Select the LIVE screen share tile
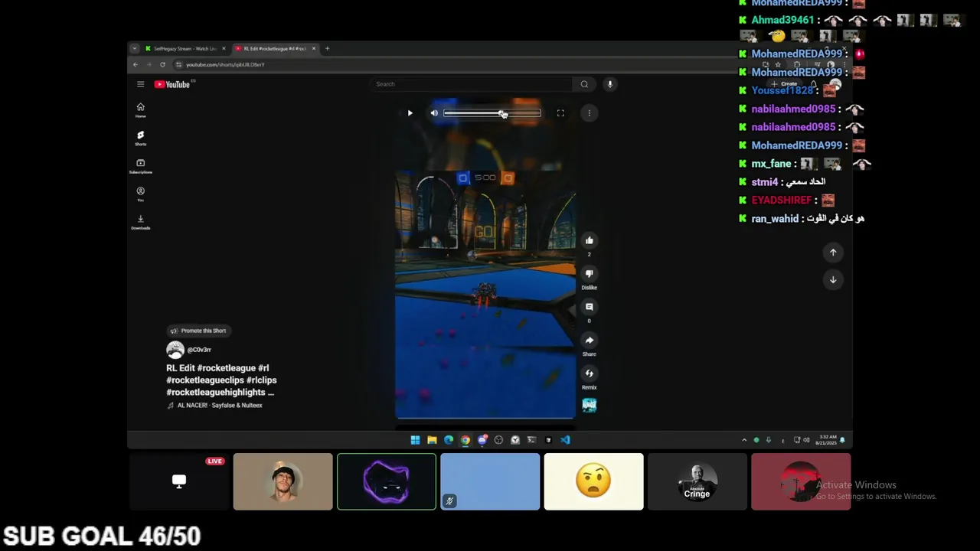980x551 pixels. coord(179,481)
